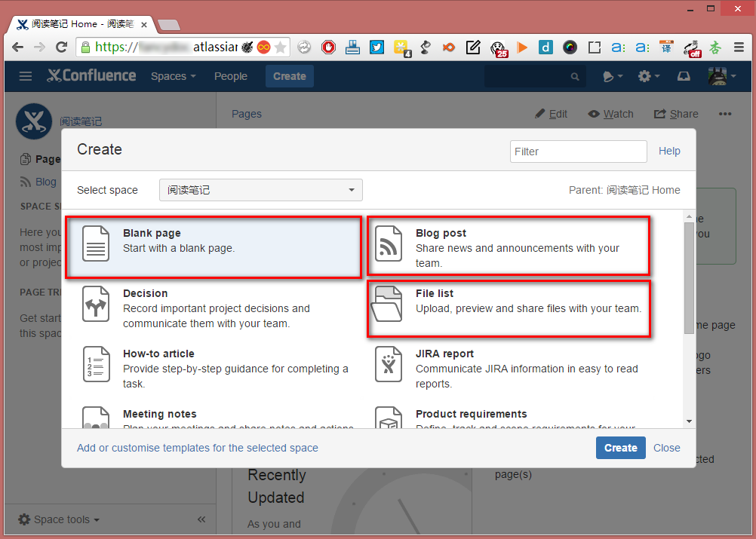Open the Help link in Create dialog

click(669, 152)
